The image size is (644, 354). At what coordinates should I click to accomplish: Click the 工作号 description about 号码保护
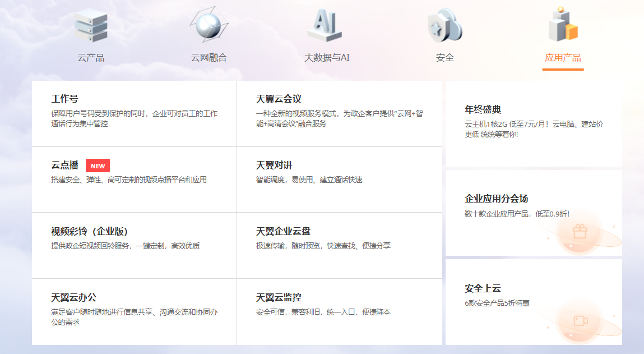click(x=135, y=118)
